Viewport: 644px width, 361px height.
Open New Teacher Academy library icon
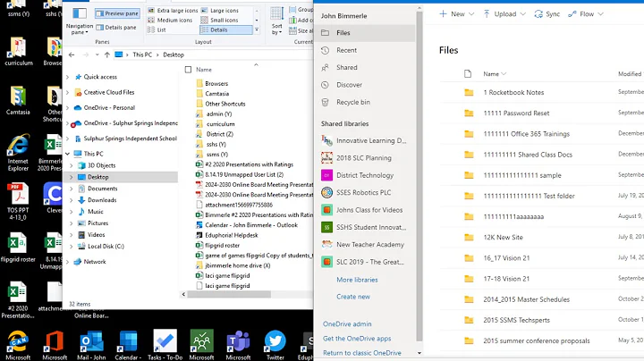(x=327, y=245)
